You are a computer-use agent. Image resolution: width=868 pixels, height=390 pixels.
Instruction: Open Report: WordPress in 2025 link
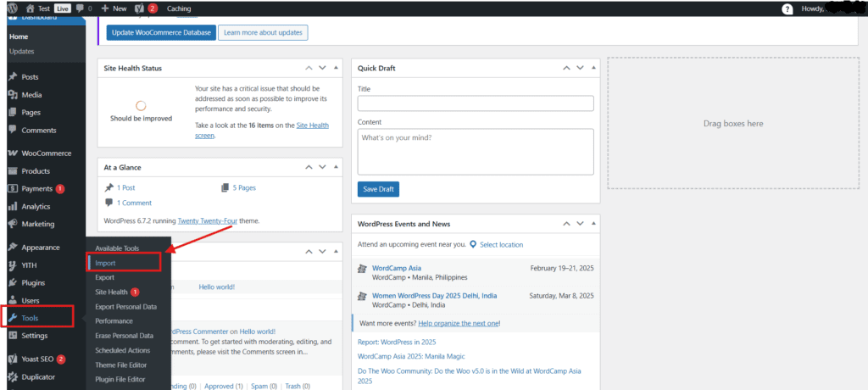[x=397, y=342]
